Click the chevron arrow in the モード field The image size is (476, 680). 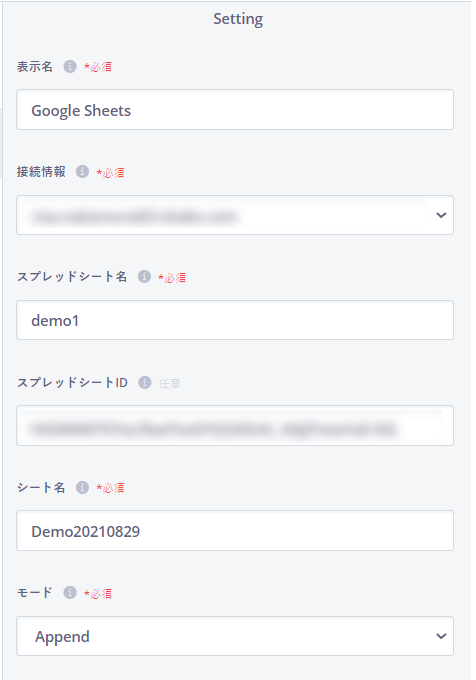tap(441, 636)
